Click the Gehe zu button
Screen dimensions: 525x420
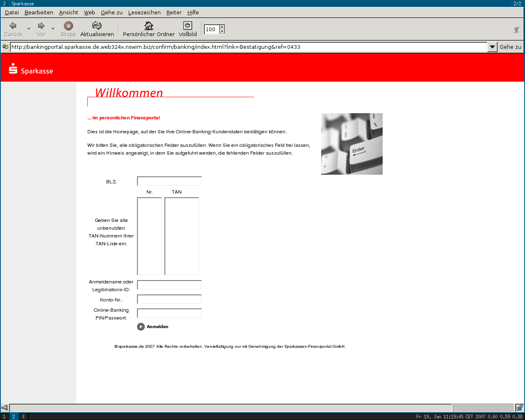click(x=510, y=47)
